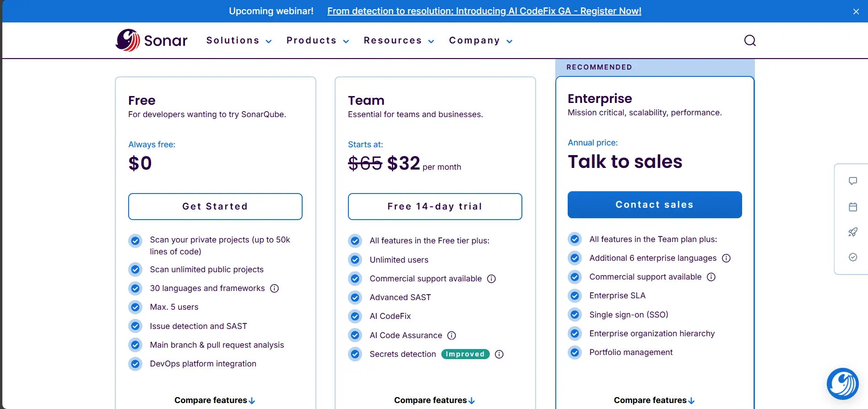Click checkmark beside AI CodeFix
This screenshot has height=409, width=868.
click(x=355, y=316)
